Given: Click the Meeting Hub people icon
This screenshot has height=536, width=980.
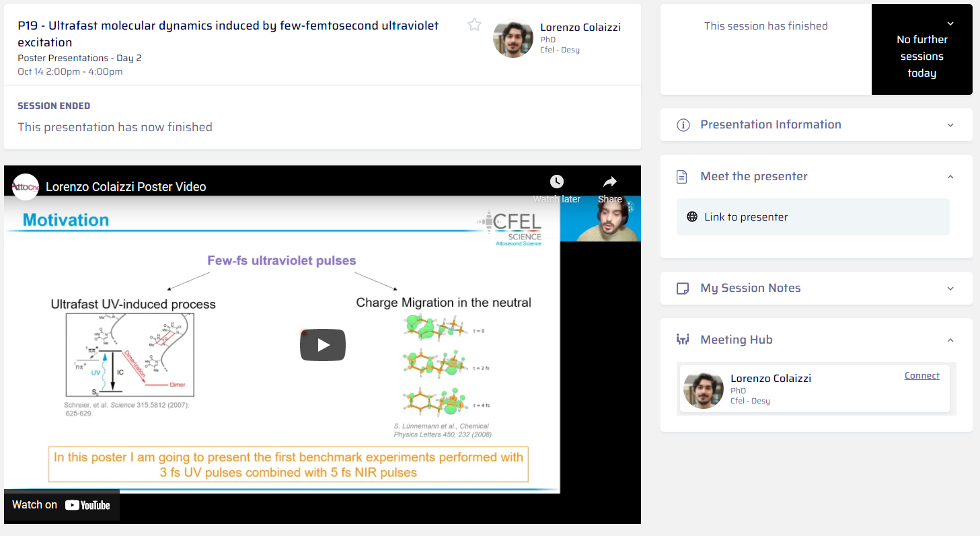Looking at the screenshot, I should pyautogui.click(x=682, y=340).
